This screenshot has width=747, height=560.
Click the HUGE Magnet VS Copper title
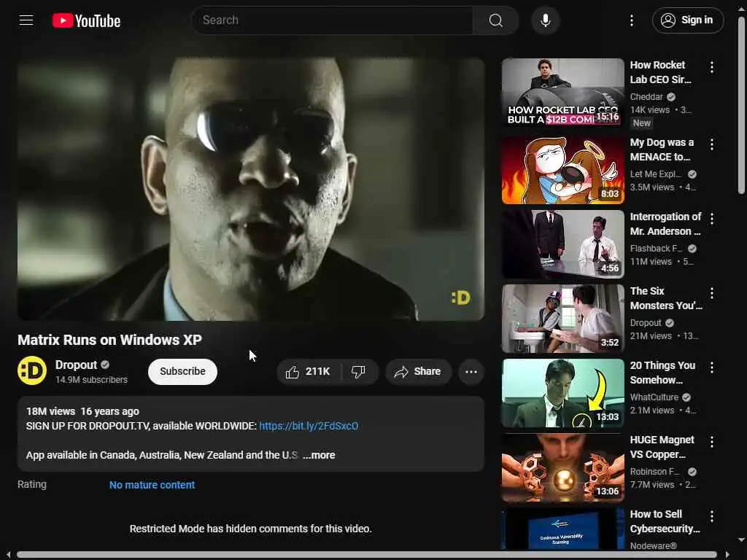662,447
